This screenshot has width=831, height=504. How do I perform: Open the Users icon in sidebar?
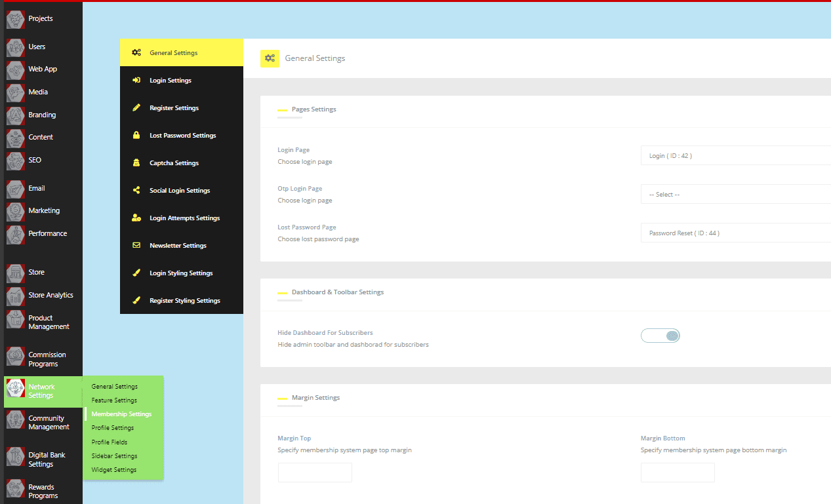tap(15, 48)
